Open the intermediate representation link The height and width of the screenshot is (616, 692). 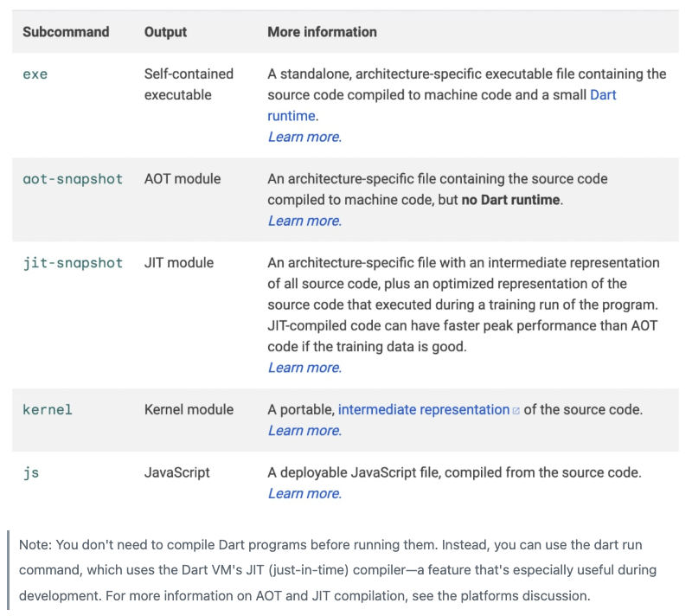click(x=423, y=409)
